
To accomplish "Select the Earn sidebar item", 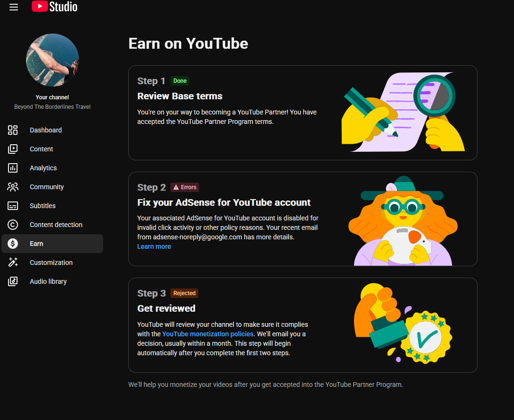I will (x=52, y=244).
